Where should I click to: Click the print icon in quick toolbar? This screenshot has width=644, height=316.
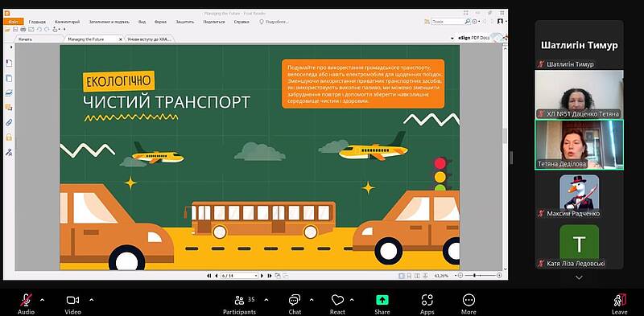tap(23, 29)
